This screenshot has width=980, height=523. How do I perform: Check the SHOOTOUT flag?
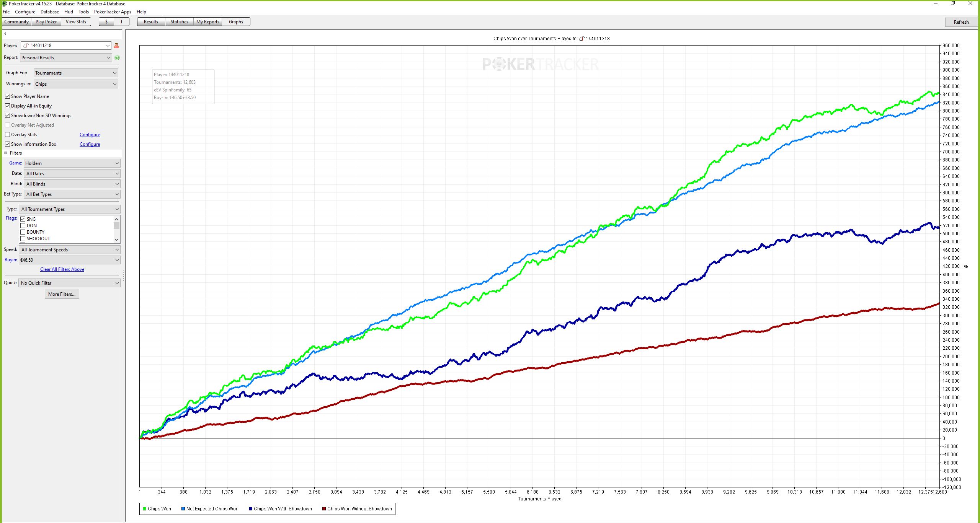click(x=23, y=239)
